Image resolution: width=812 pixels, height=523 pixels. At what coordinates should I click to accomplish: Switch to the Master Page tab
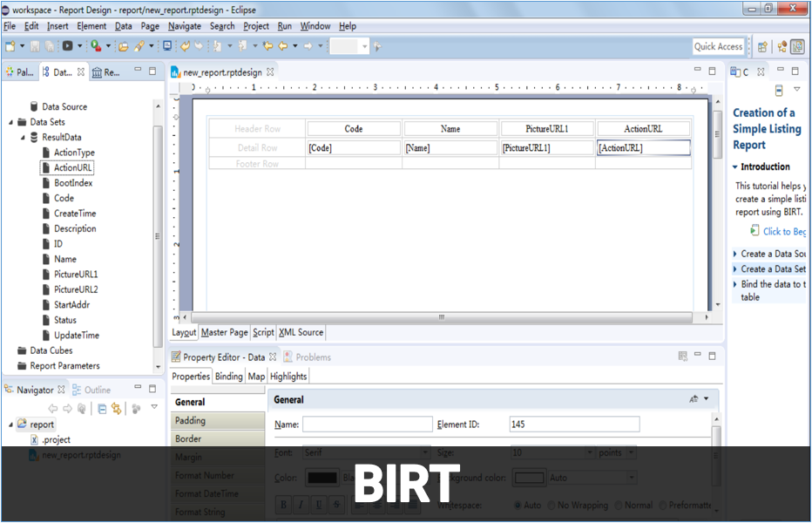point(224,332)
